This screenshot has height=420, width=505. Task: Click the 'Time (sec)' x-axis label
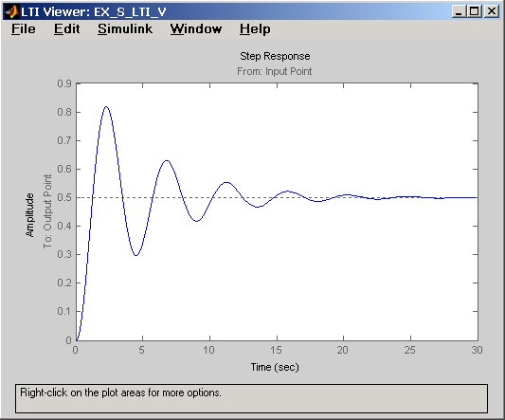(x=275, y=367)
